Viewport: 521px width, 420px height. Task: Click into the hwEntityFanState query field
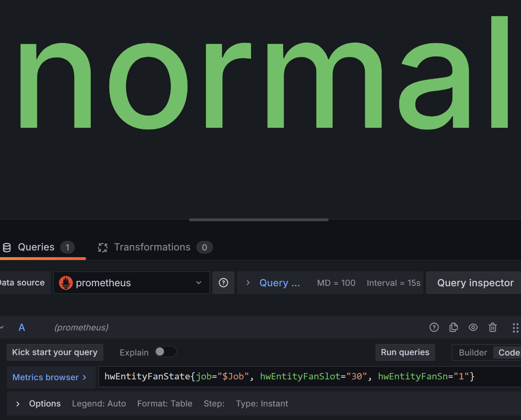[x=309, y=377]
